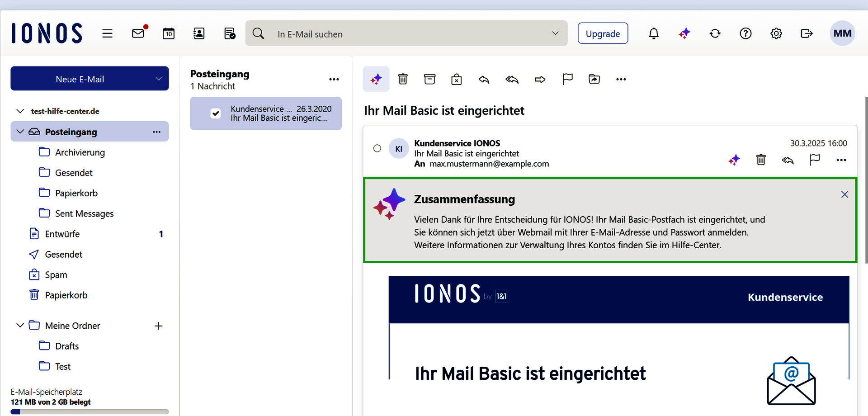The image size is (868, 416).
Task: Collapse test-hilfe-center.de account tree
Action: coord(20,111)
